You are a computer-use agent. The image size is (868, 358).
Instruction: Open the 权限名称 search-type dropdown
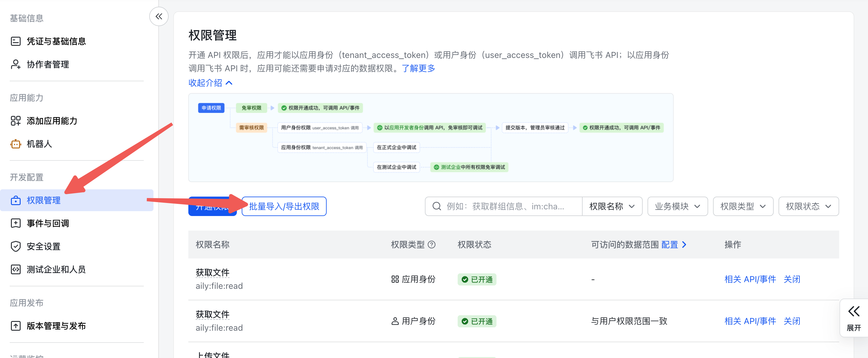[x=612, y=206]
